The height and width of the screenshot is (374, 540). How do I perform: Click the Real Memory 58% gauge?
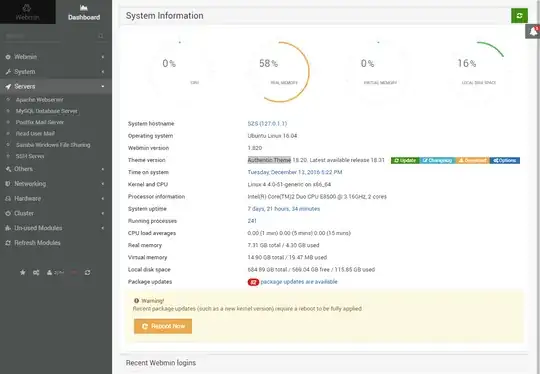[279, 72]
